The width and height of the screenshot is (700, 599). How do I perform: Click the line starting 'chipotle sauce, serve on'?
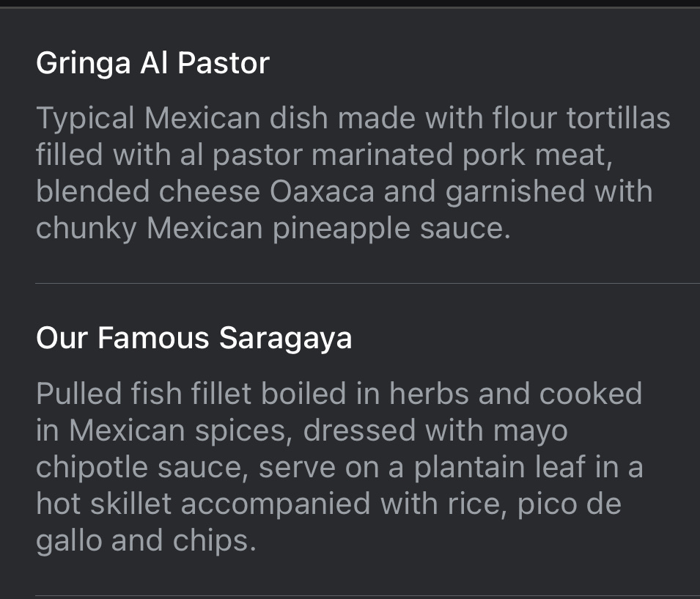tap(339, 467)
